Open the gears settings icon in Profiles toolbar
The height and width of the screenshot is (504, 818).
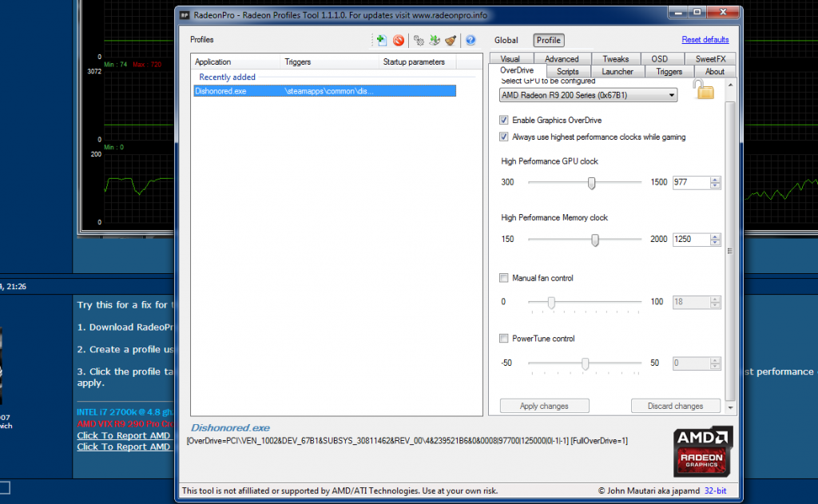(x=419, y=40)
